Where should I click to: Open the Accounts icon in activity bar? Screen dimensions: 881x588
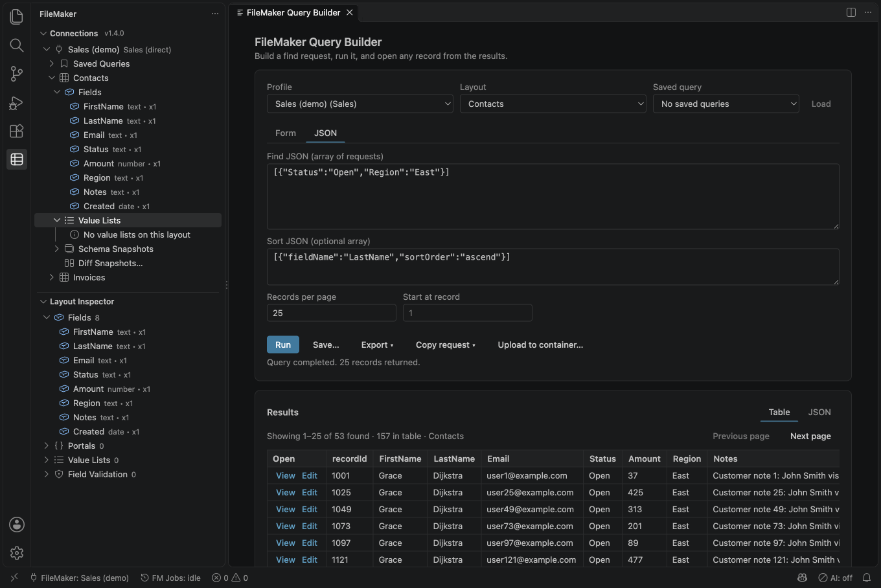tap(17, 525)
